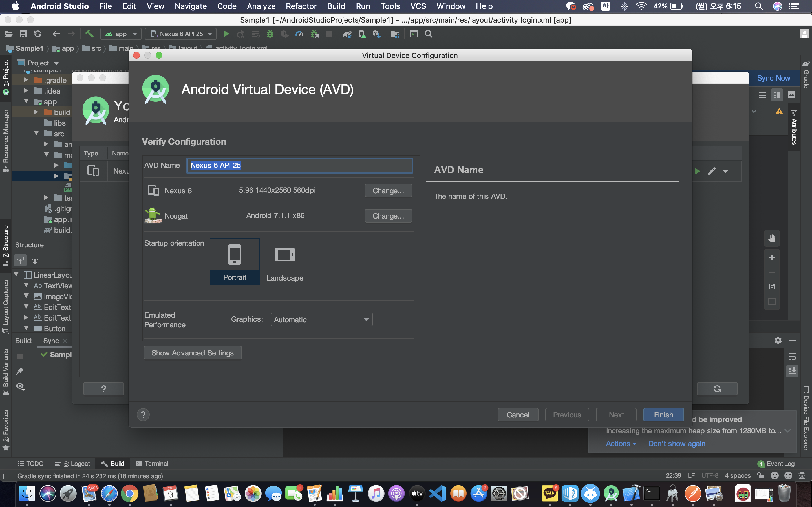The height and width of the screenshot is (507, 812).
Task: Click the Finish button
Action: (x=663, y=415)
